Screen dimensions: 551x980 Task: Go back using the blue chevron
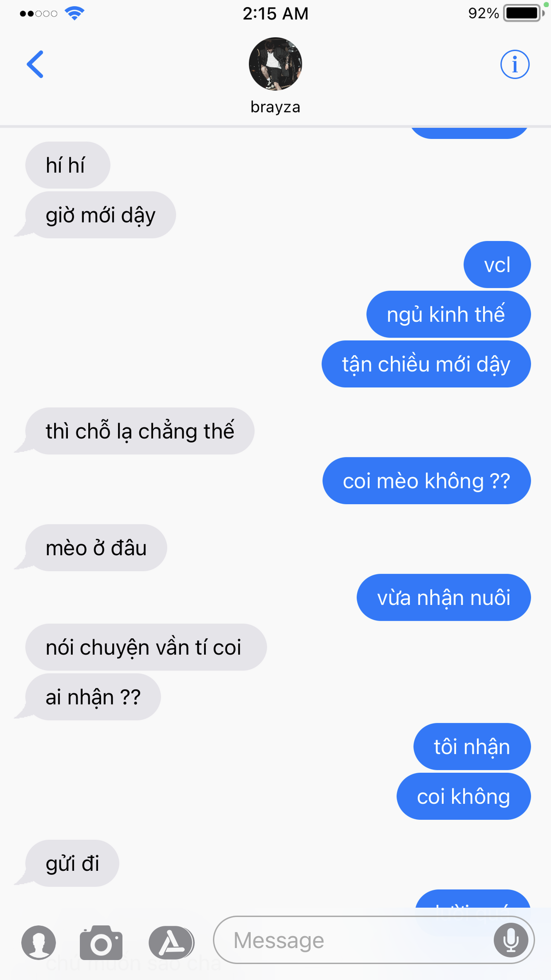point(35,64)
